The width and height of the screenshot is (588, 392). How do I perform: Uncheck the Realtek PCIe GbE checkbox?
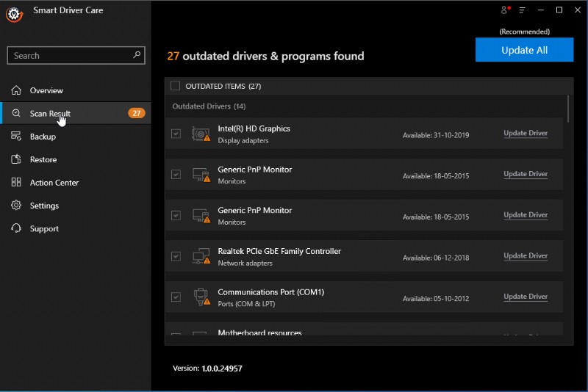click(175, 256)
